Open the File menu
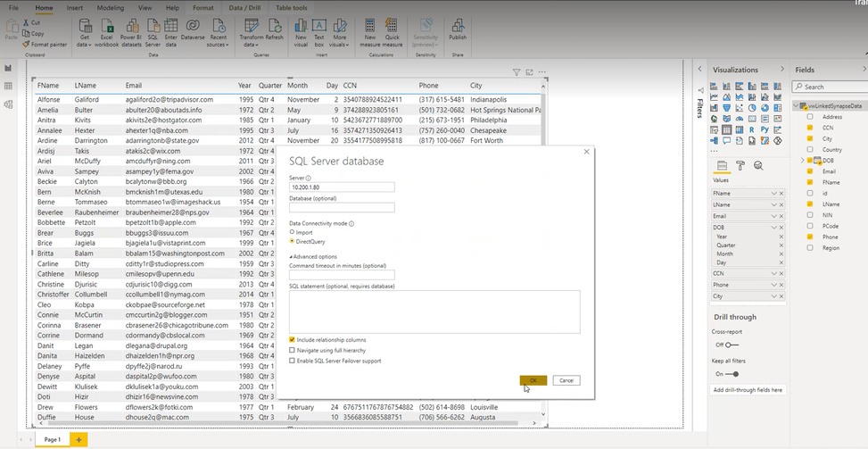 coord(13,8)
